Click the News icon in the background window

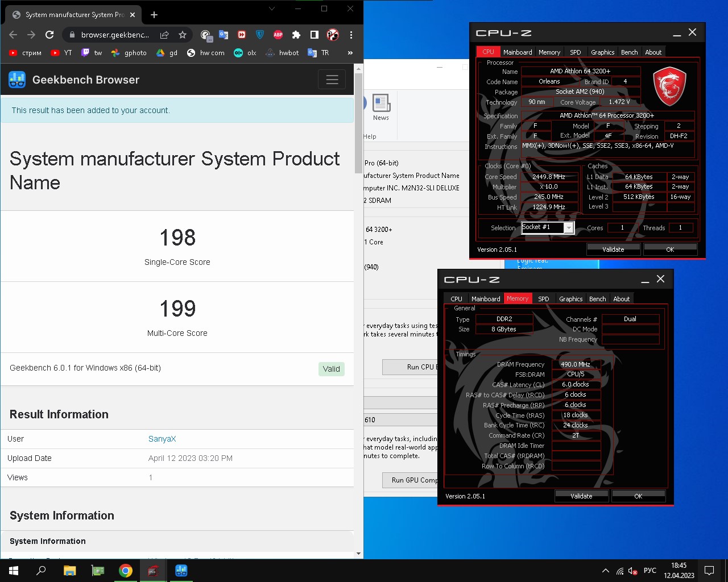point(381,107)
